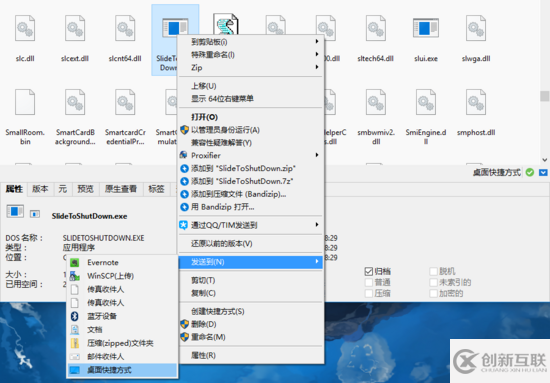
Task: Open the blue dropdown next to 桌面快捷方式
Action: point(543,172)
